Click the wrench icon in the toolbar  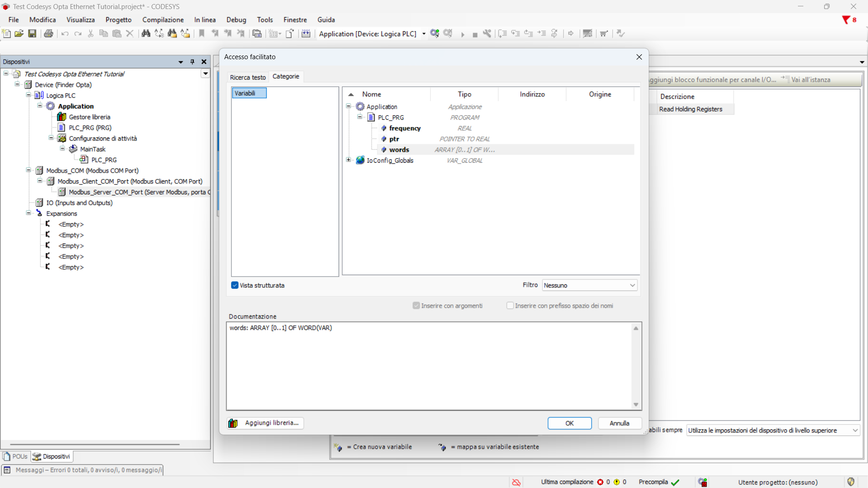point(487,33)
